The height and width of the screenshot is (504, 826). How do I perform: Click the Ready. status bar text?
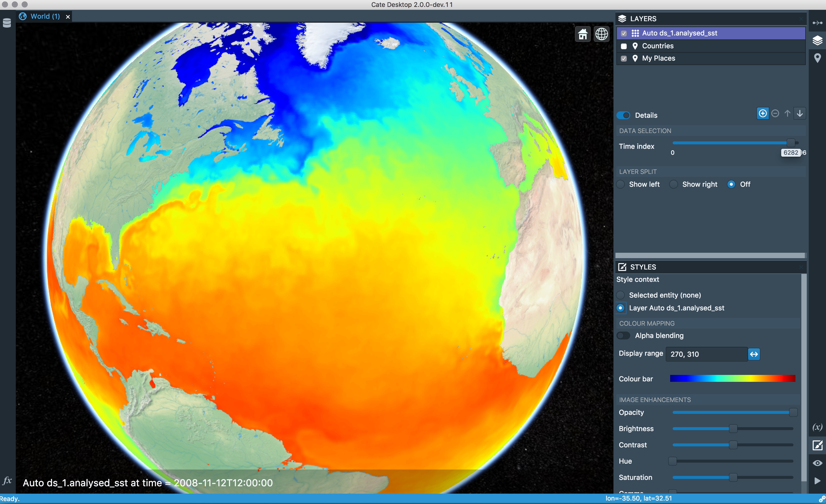tap(10, 499)
